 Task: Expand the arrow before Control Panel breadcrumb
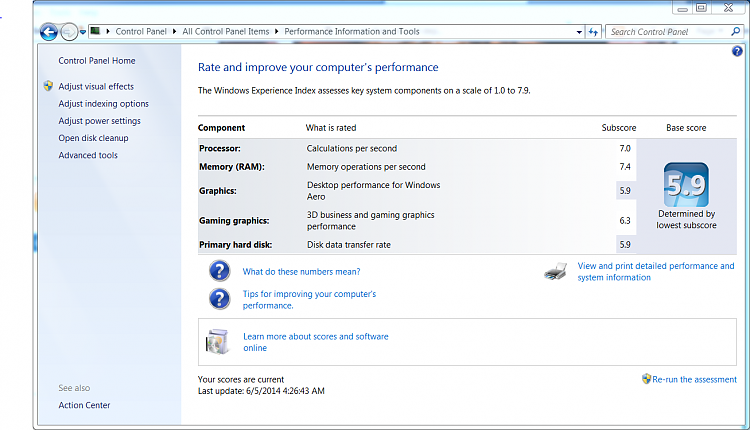pyautogui.click(x=108, y=32)
